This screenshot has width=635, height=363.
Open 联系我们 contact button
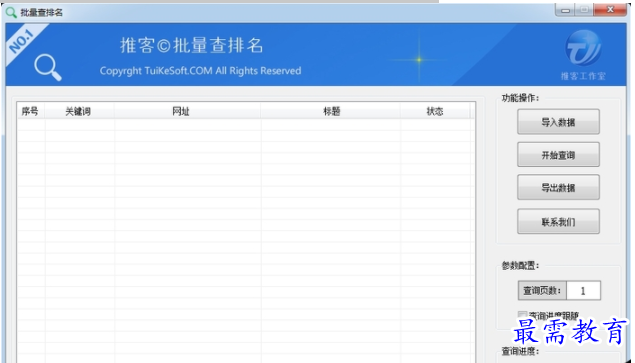click(x=558, y=221)
